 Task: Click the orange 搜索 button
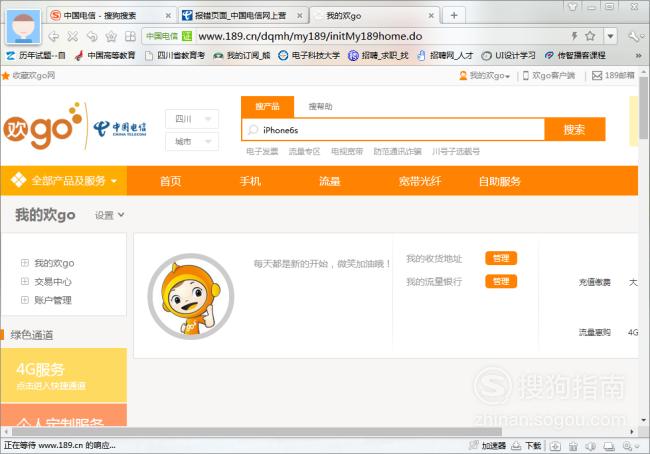(x=575, y=129)
